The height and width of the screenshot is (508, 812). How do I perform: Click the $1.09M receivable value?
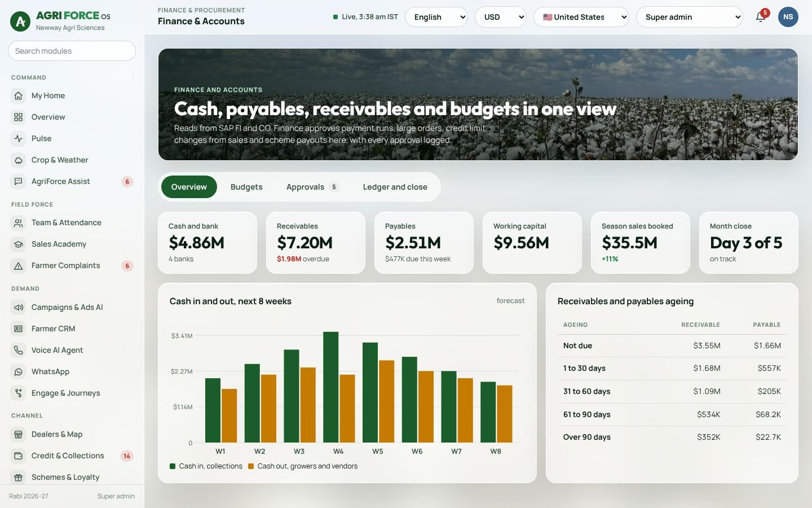(x=707, y=391)
